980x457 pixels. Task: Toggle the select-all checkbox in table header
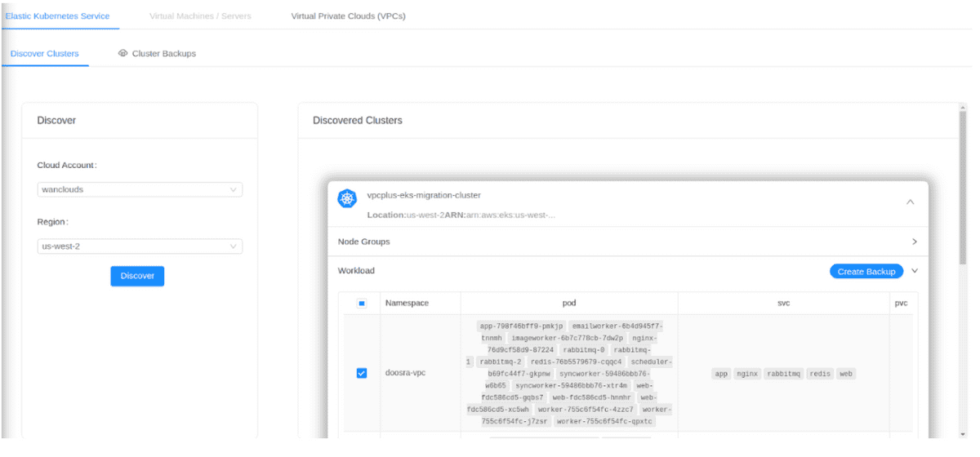(362, 304)
